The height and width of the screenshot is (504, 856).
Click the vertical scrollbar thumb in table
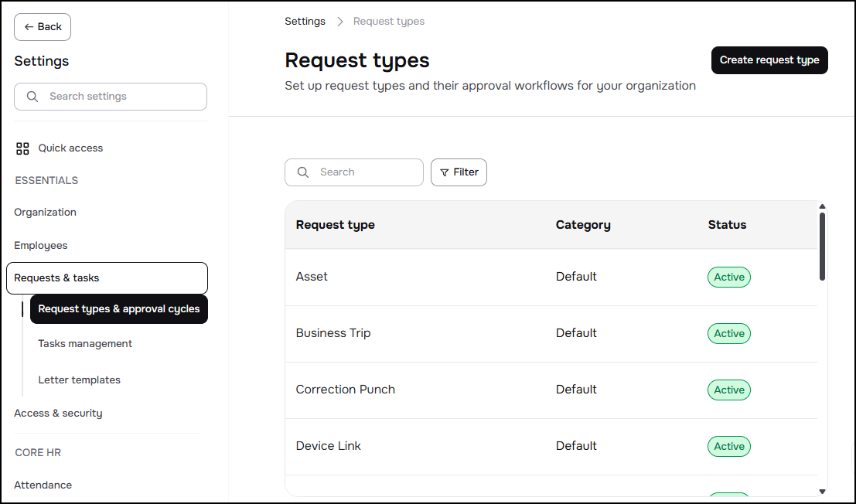822,247
